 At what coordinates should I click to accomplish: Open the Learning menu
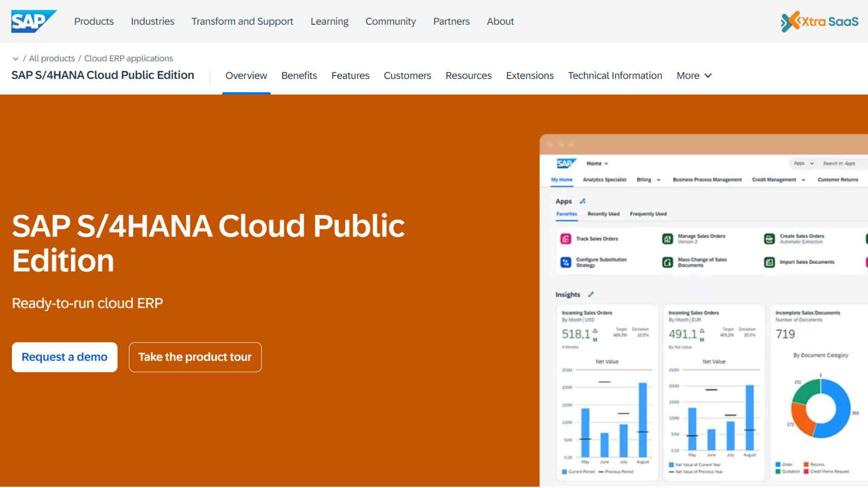pos(330,21)
